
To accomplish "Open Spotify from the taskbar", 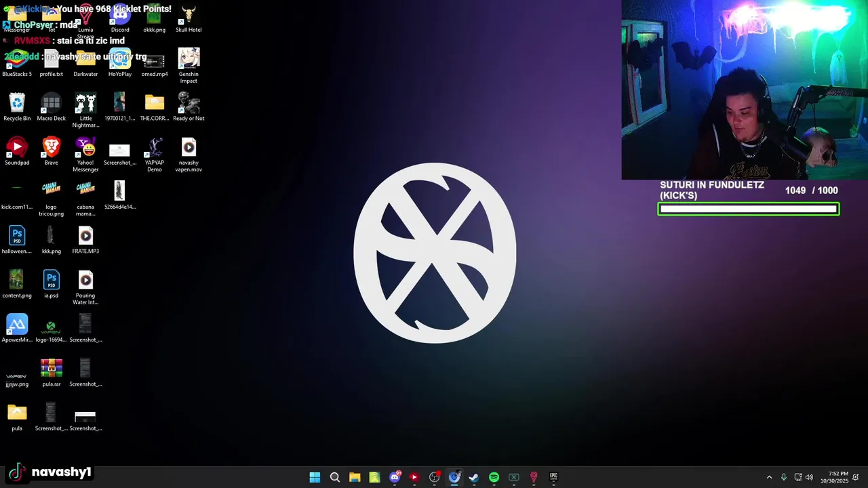I will point(494,477).
